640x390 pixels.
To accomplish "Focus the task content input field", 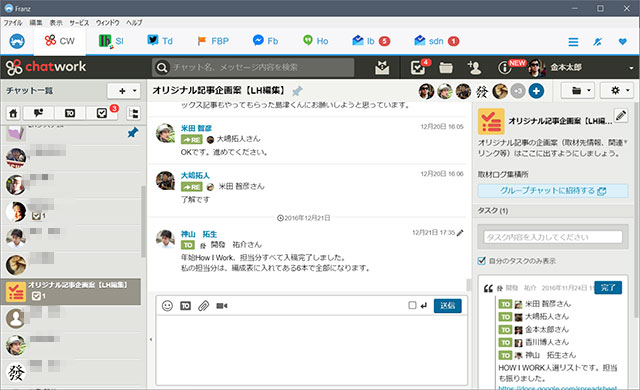I will point(553,237).
